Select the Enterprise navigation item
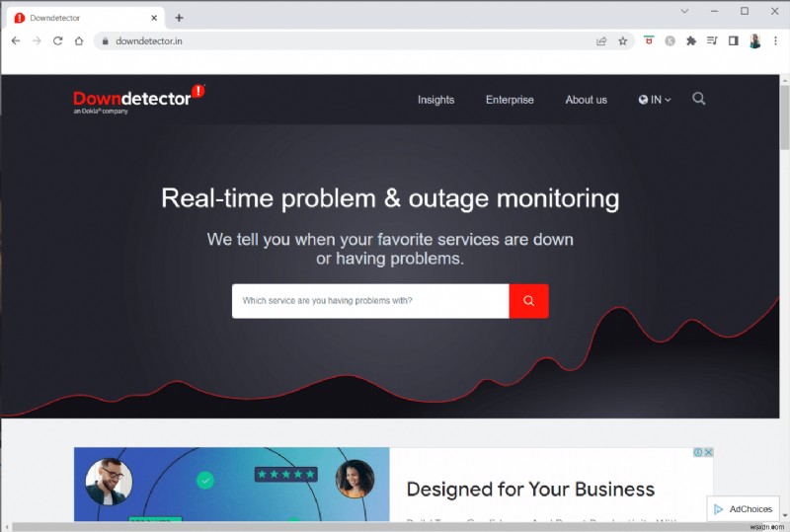Screen dimensions: 790x532 (x=510, y=100)
